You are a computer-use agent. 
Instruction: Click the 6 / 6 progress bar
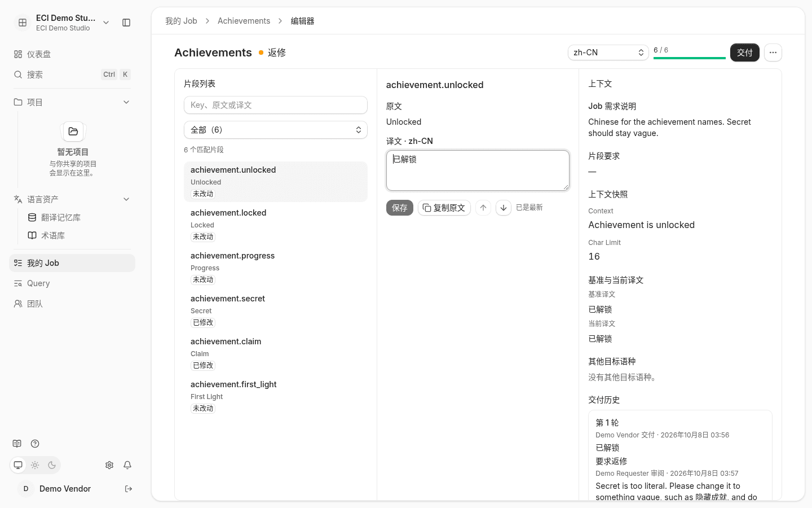click(690, 58)
